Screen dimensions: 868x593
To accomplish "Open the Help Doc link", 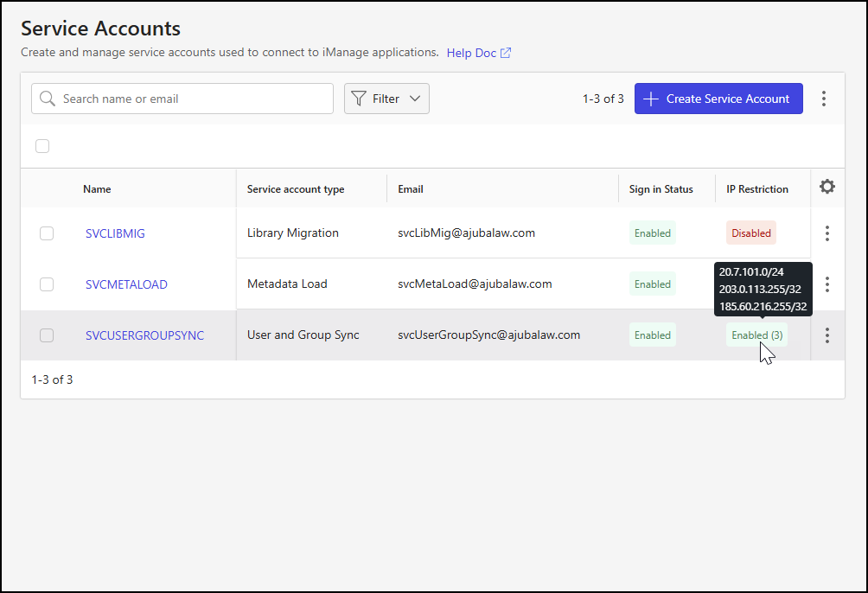I will 472,53.
